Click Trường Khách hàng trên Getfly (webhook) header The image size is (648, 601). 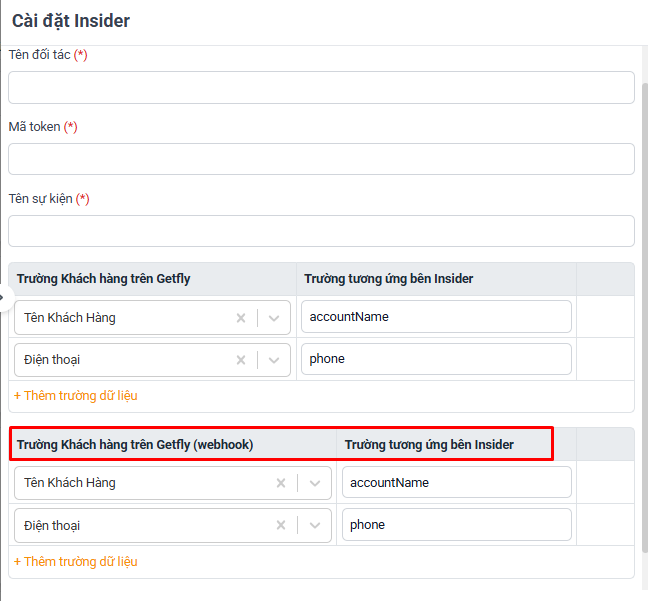click(135, 445)
